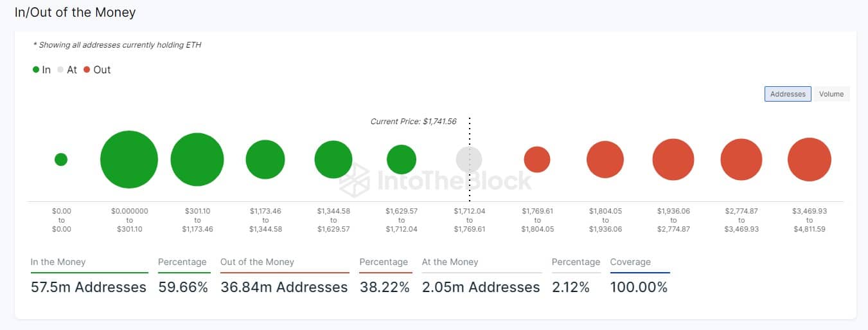Image resolution: width=868 pixels, height=330 pixels.
Task: Click the Current Price $1,741.56 label
Action: tap(413, 122)
